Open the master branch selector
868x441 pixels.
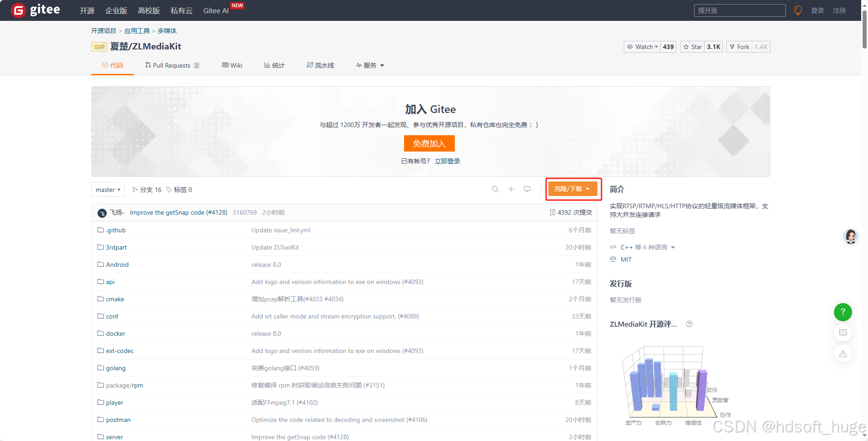click(108, 190)
